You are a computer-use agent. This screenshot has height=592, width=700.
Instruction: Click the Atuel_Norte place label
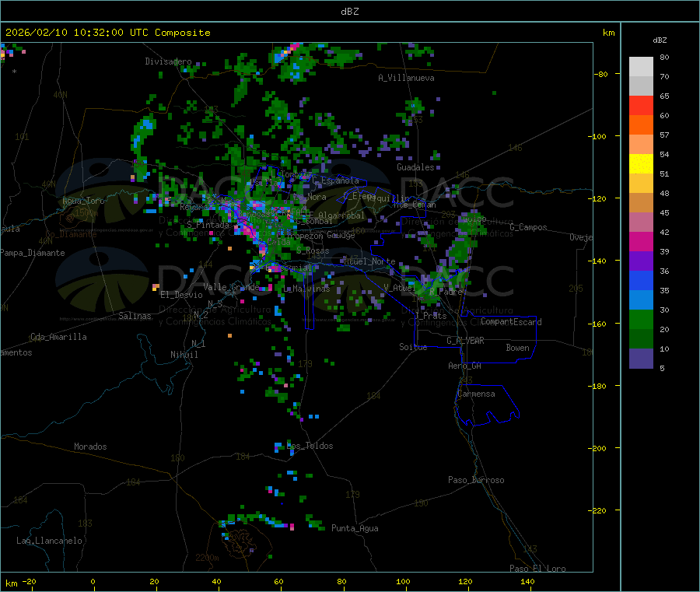(x=369, y=261)
